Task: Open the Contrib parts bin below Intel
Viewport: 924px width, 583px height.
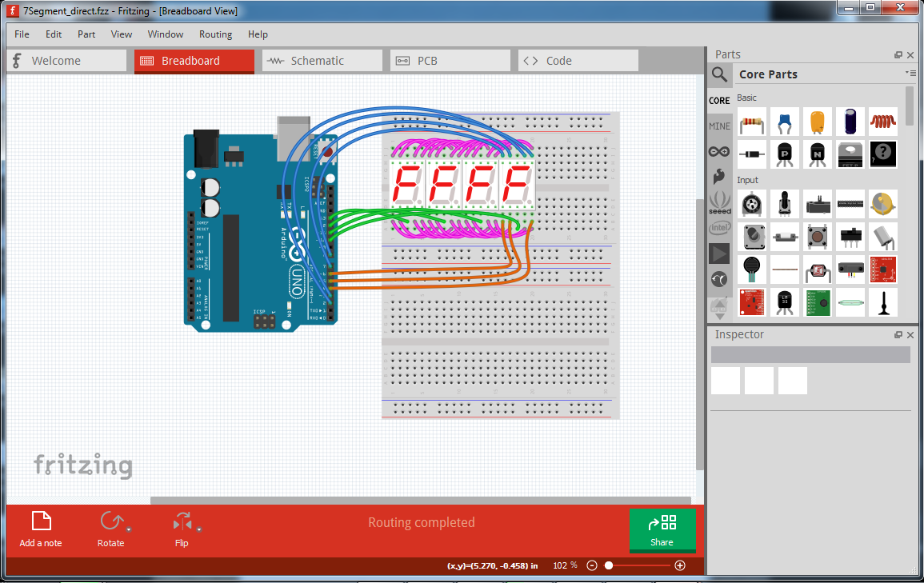Action: [719, 254]
